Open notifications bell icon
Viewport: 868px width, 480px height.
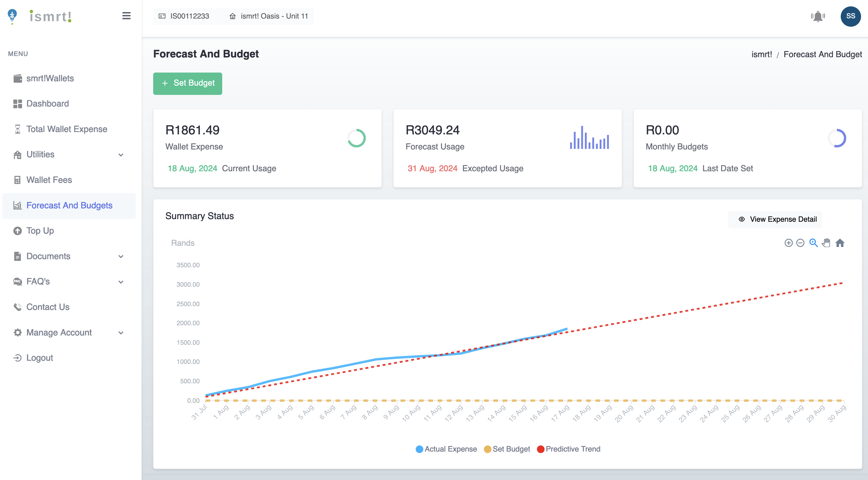coord(818,16)
